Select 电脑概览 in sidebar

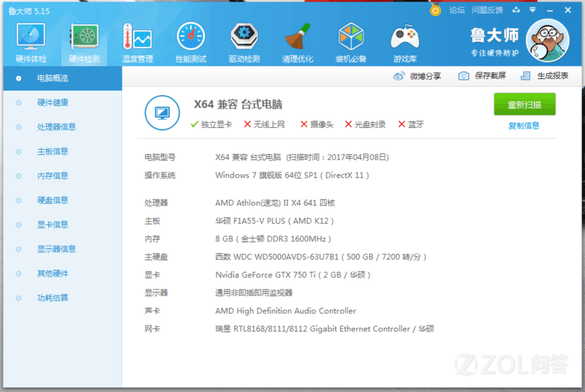click(63, 78)
